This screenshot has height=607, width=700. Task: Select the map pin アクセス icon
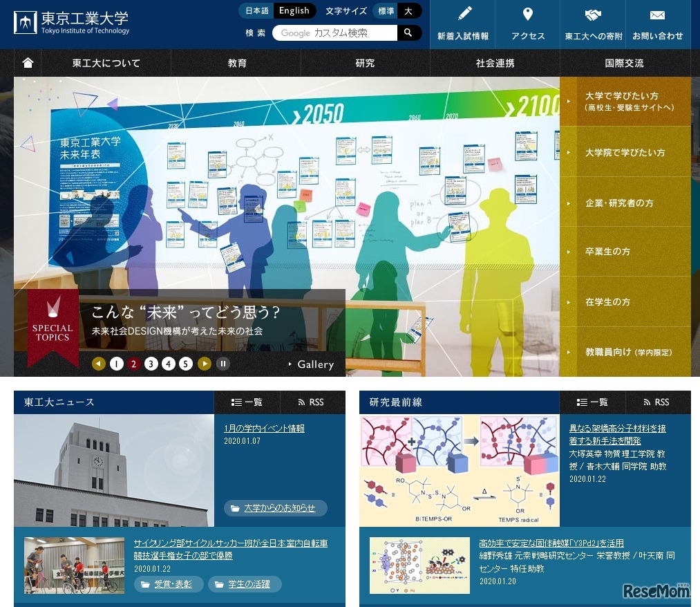[x=527, y=14]
